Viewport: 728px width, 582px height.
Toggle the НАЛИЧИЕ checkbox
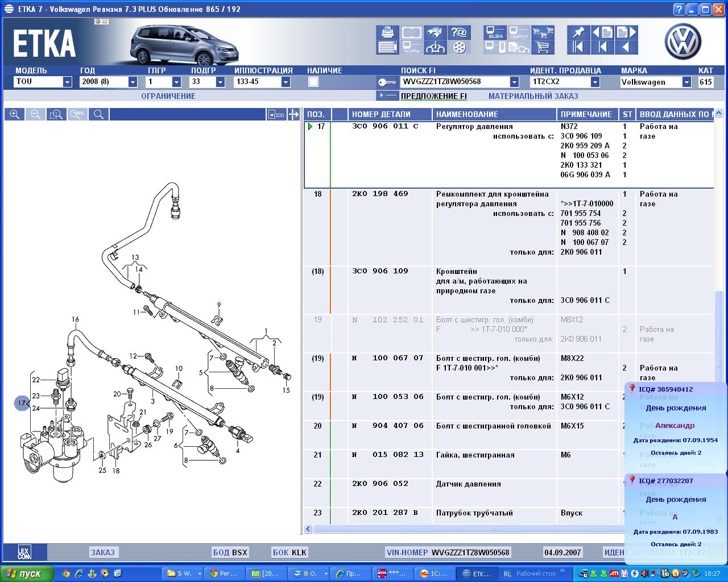coord(313,82)
